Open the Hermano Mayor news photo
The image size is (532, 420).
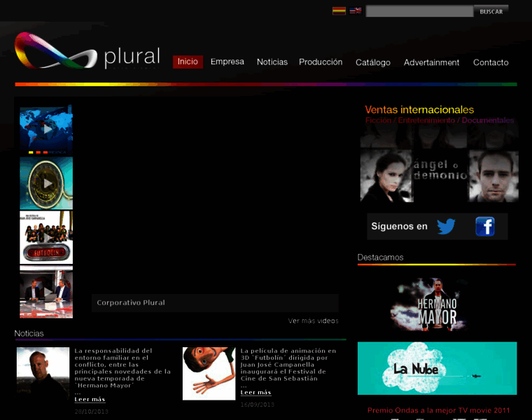click(x=43, y=374)
